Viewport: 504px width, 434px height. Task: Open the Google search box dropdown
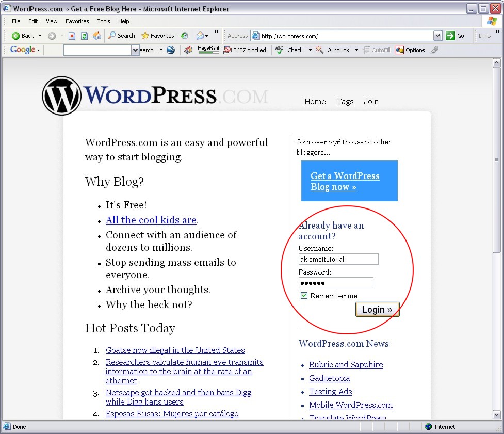[x=135, y=50]
